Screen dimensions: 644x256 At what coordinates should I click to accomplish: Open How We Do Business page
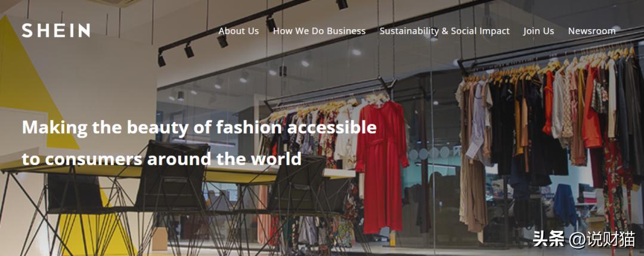click(x=319, y=31)
